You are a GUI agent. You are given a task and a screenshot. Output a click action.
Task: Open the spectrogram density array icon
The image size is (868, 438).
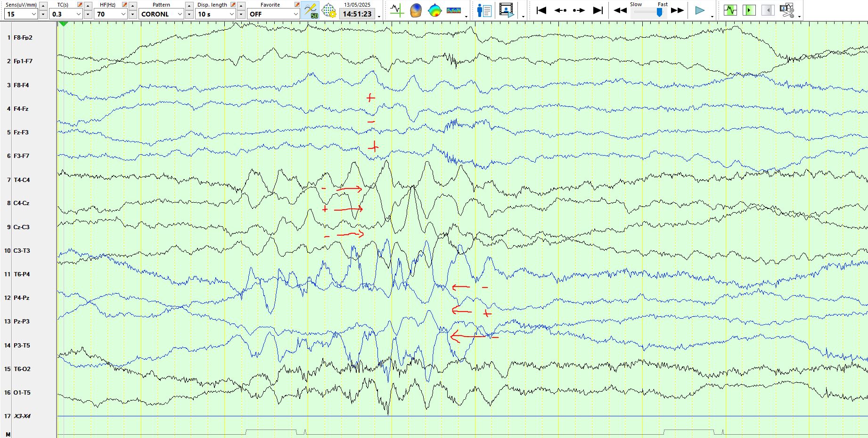click(x=453, y=10)
